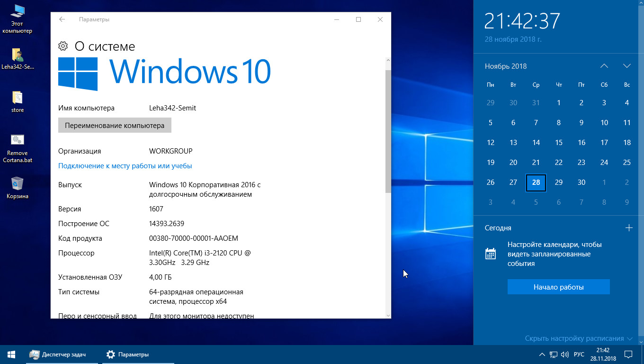Click the product code '00380-70000-00001-AAOEM'

point(194,238)
